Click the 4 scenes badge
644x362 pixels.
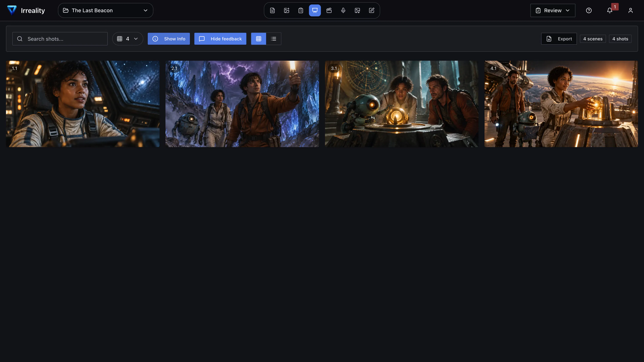(593, 39)
